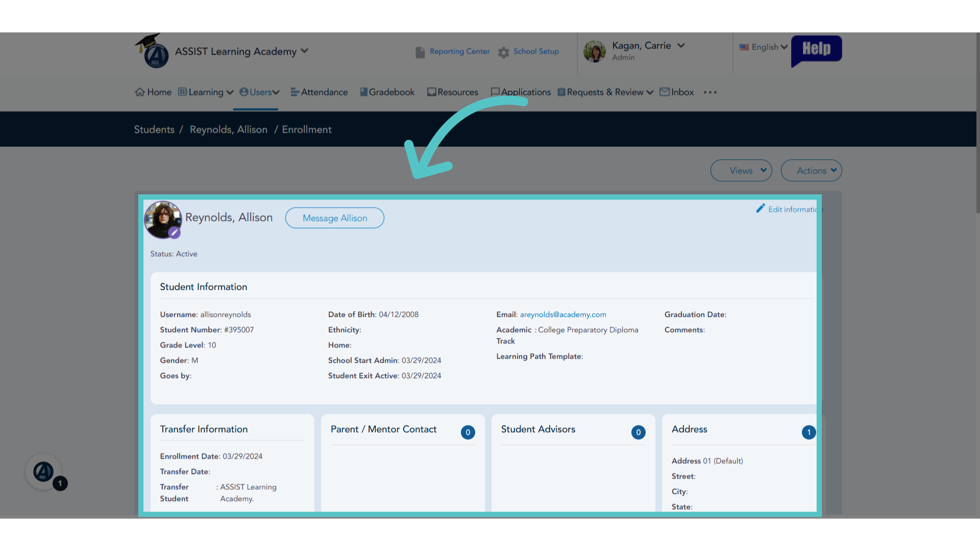The height and width of the screenshot is (551, 980).
Task: Expand the Users menu chevron
Action: (x=276, y=92)
